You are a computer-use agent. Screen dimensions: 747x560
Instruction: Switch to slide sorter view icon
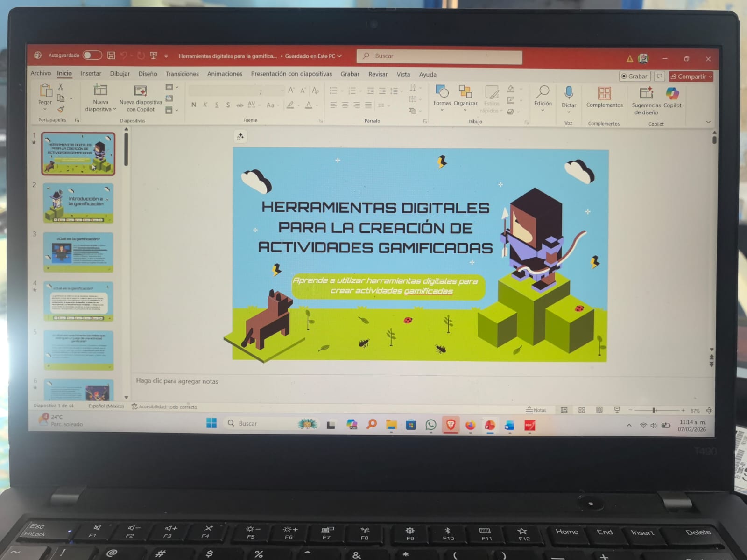[x=582, y=410]
